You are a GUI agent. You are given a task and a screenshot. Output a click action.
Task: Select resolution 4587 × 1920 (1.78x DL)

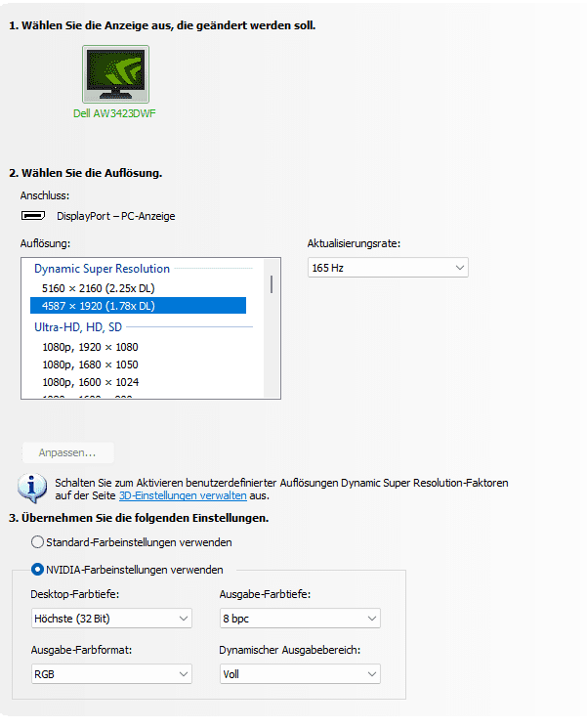pyautogui.click(x=138, y=306)
